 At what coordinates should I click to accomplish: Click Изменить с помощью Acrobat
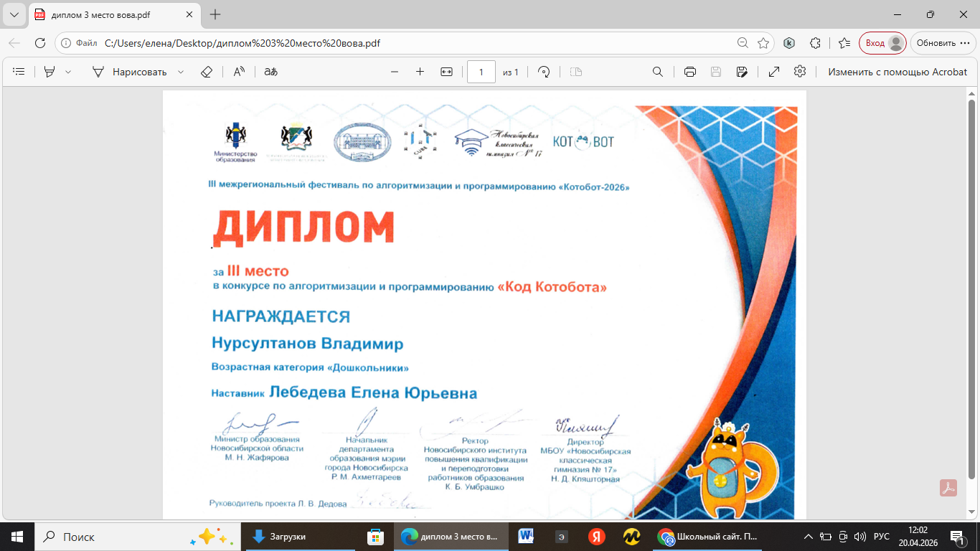tap(897, 72)
